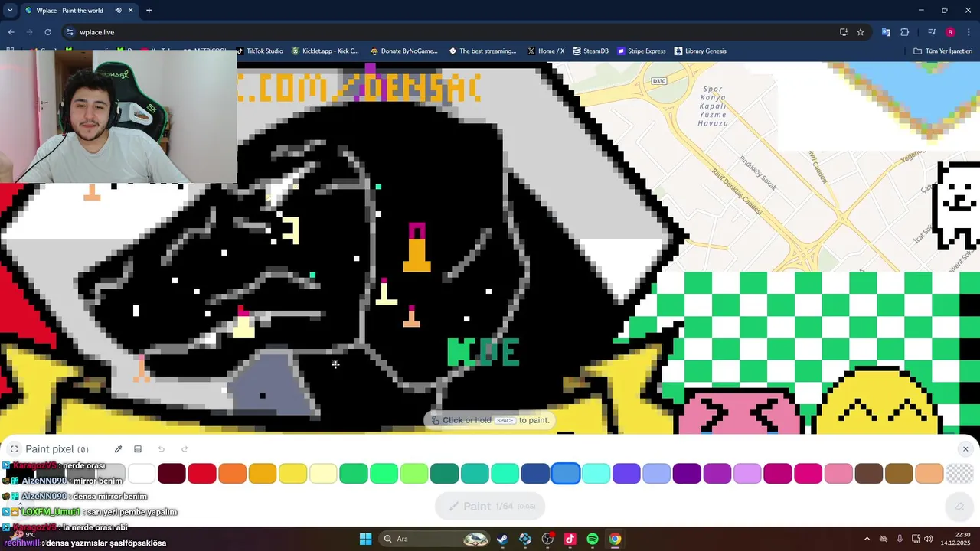Viewport: 980px width, 551px height.
Task: Select the transparent checkered swatch
Action: point(959,474)
